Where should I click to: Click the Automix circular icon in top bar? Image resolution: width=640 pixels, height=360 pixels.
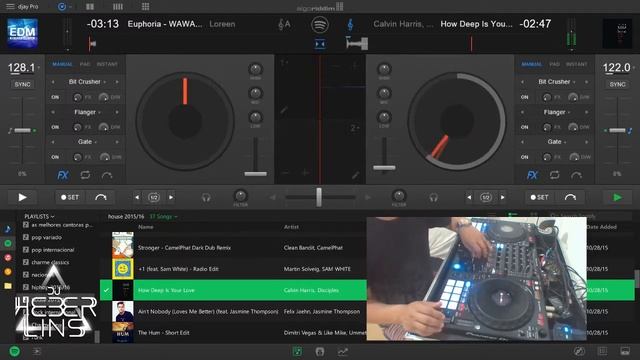[62, 7]
